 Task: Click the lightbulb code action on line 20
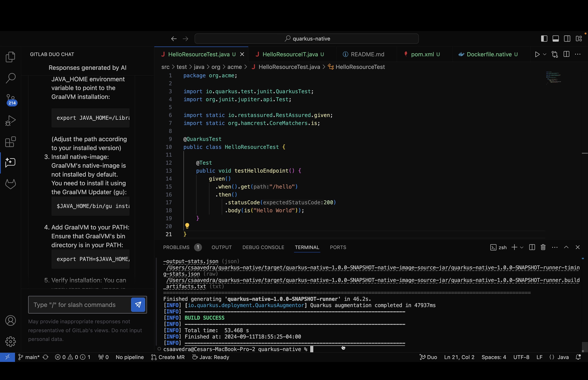(x=187, y=226)
